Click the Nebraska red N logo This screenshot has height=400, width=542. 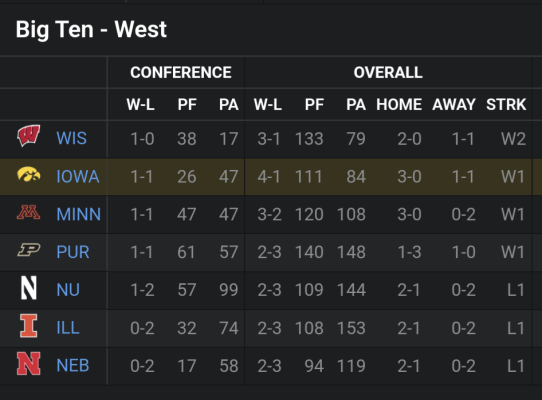29,364
